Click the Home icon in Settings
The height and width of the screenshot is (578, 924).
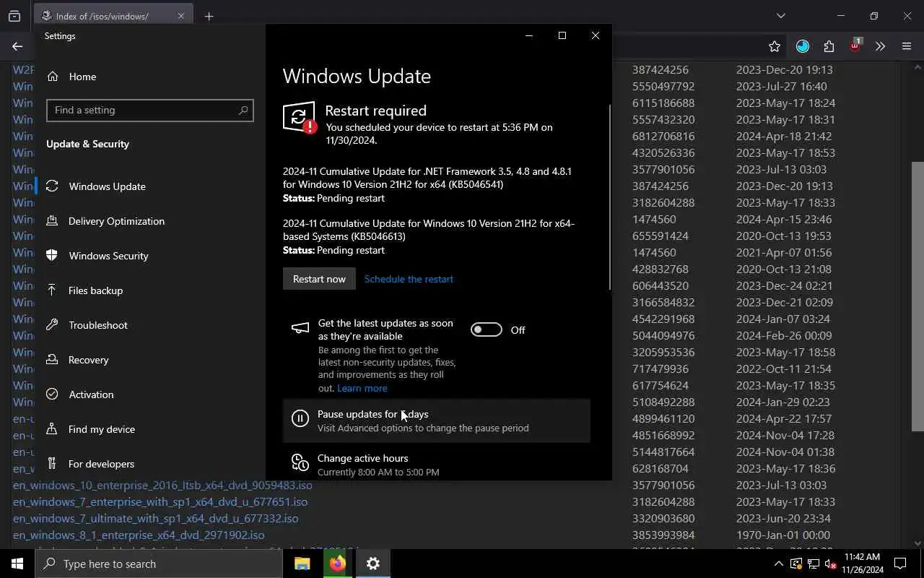(52, 77)
